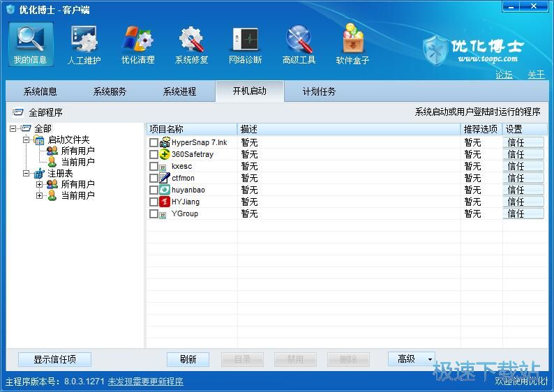Screen dimensions: 554x392
Task: Click the kxesc program icon
Action: (163, 167)
